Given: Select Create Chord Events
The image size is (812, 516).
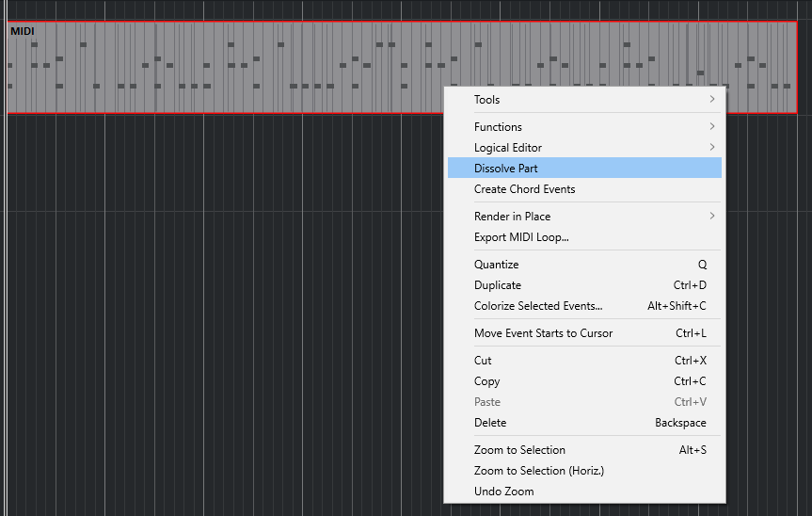Looking at the screenshot, I should [524, 189].
